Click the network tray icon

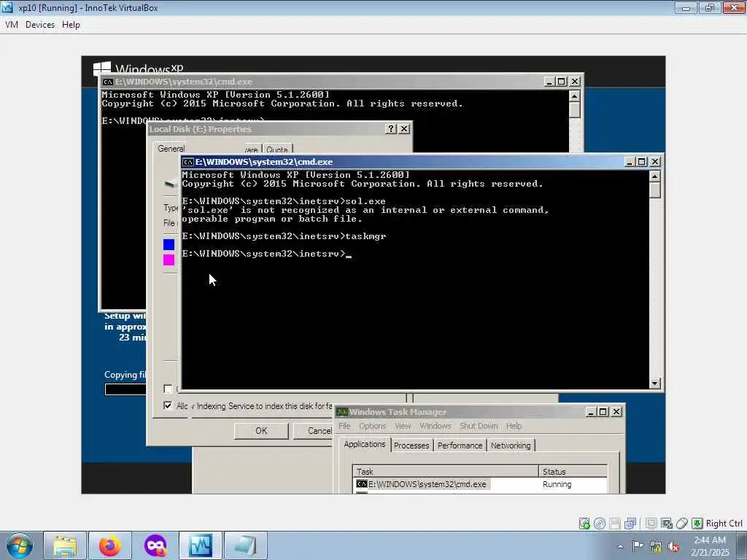[x=656, y=547]
